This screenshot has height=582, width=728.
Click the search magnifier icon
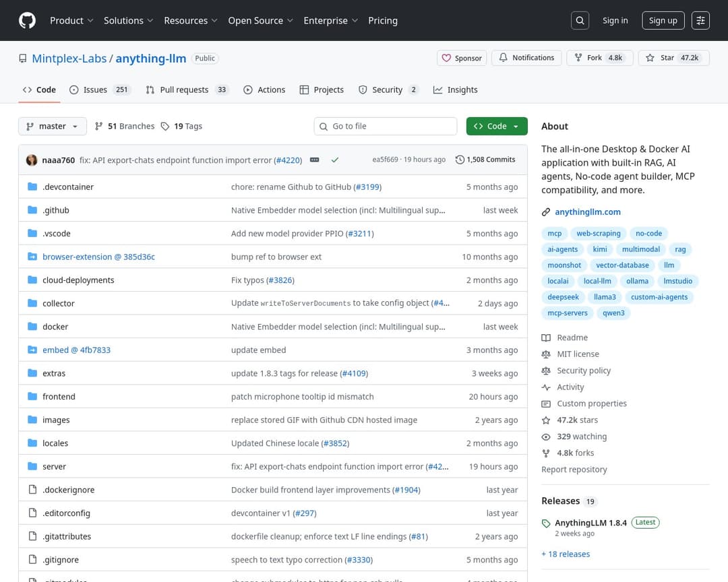580,21
